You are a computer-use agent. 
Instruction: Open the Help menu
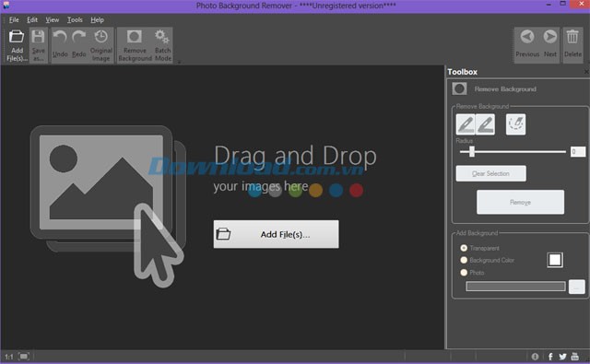point(97,20)
